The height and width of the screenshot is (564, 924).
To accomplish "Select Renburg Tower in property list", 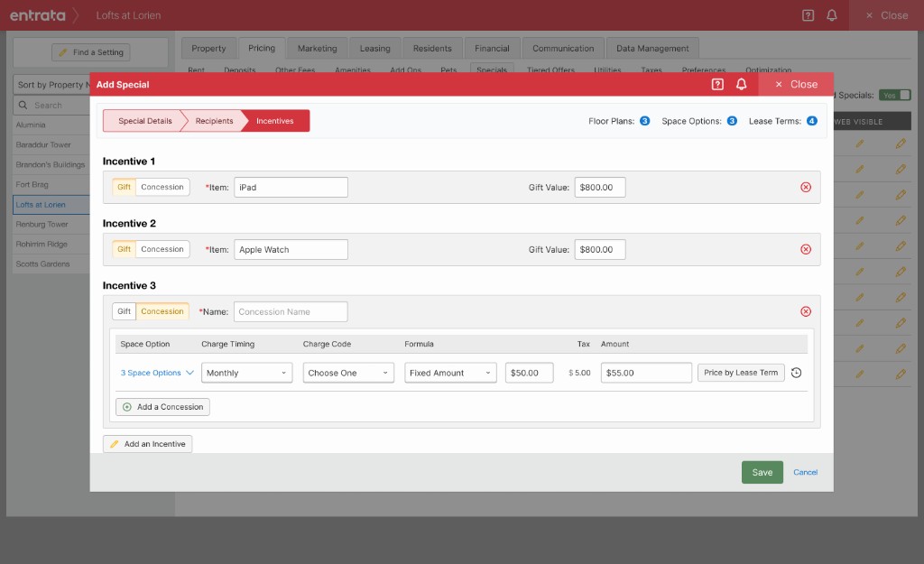I will tap(51, 225).
